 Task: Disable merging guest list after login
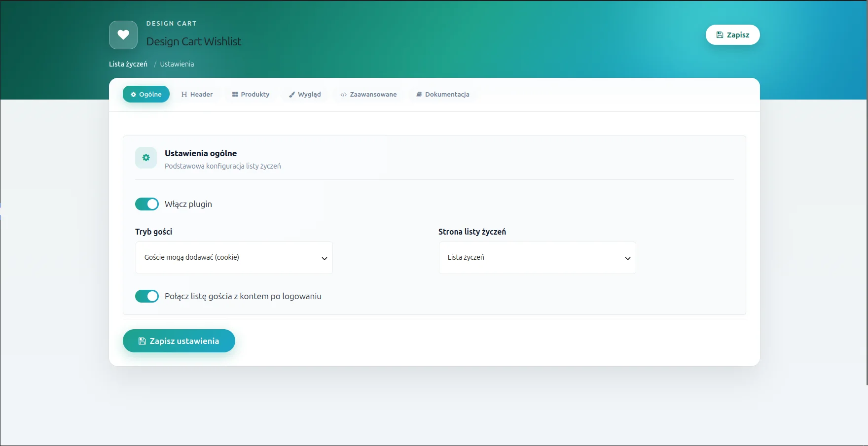[x=147, y=296]
